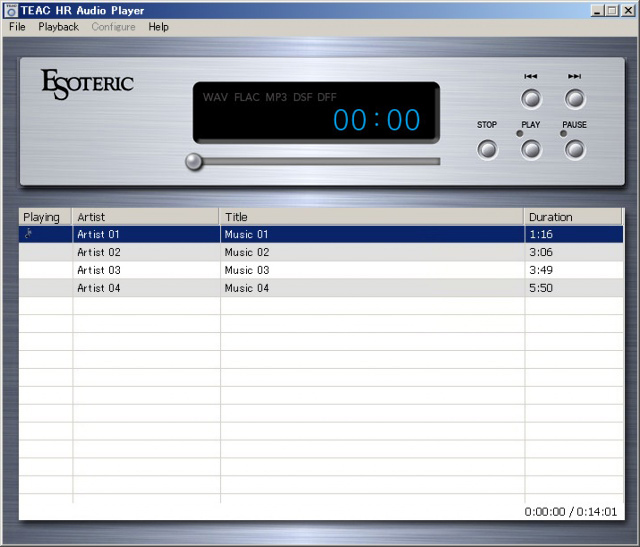This screenshot has height=547, width=640.
Task: Open the Help menu
Action: (x=158, y=27)
